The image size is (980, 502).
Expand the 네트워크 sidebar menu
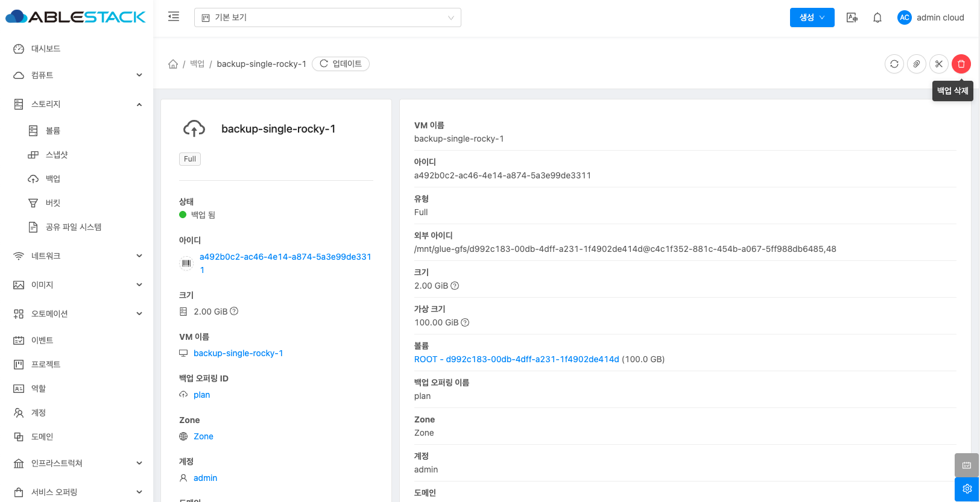pyautogui.click(x=77, y=256)
